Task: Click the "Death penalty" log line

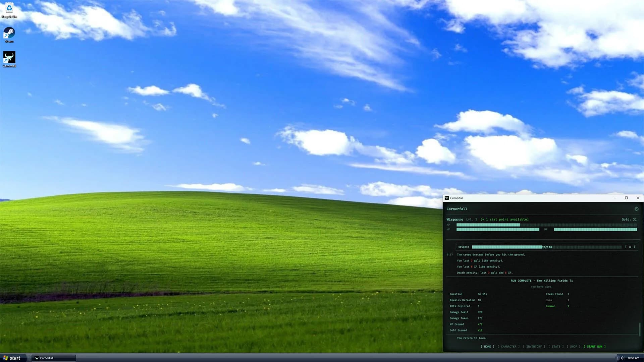Action: point(485,273)
